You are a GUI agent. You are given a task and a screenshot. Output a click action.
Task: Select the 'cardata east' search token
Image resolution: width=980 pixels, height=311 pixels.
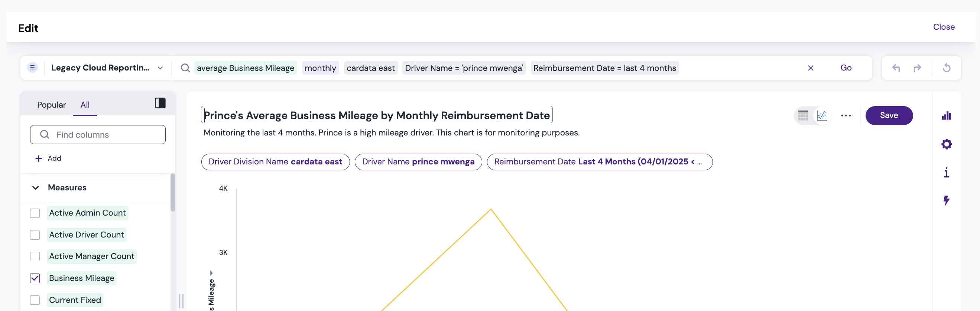[370, 68]
